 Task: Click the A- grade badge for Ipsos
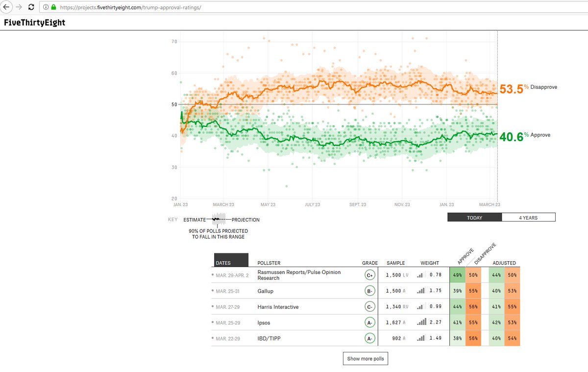(x=370, y=322)
